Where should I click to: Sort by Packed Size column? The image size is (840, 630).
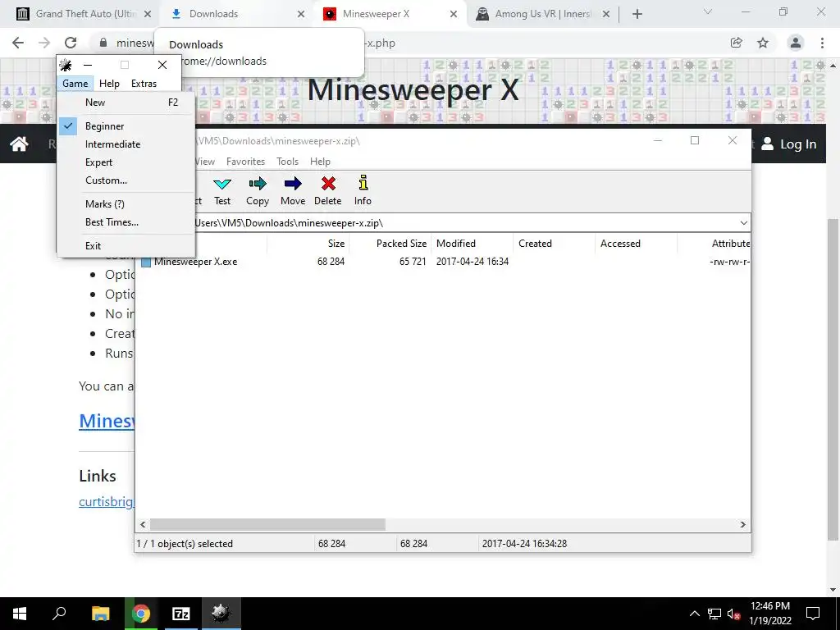click(390, 244)
